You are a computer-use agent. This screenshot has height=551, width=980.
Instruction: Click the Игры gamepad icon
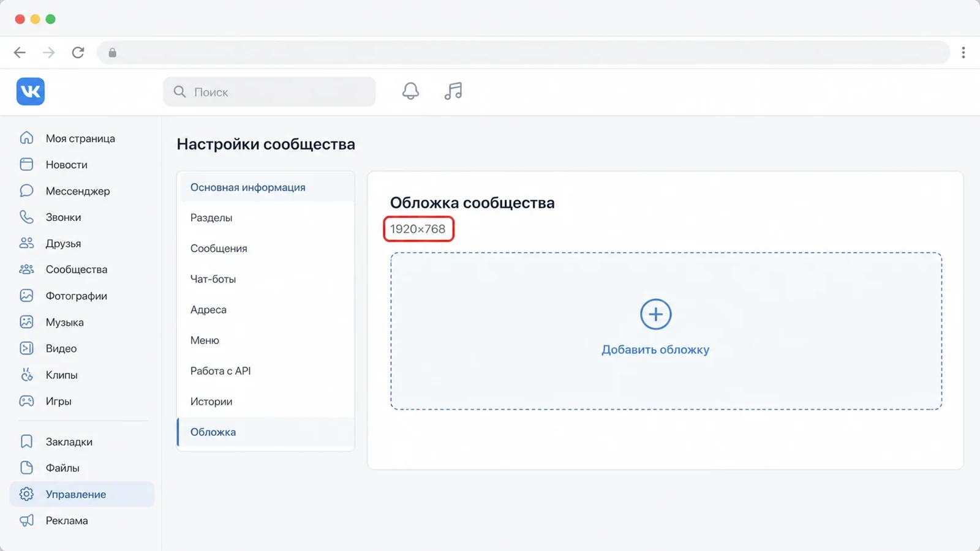26,401
